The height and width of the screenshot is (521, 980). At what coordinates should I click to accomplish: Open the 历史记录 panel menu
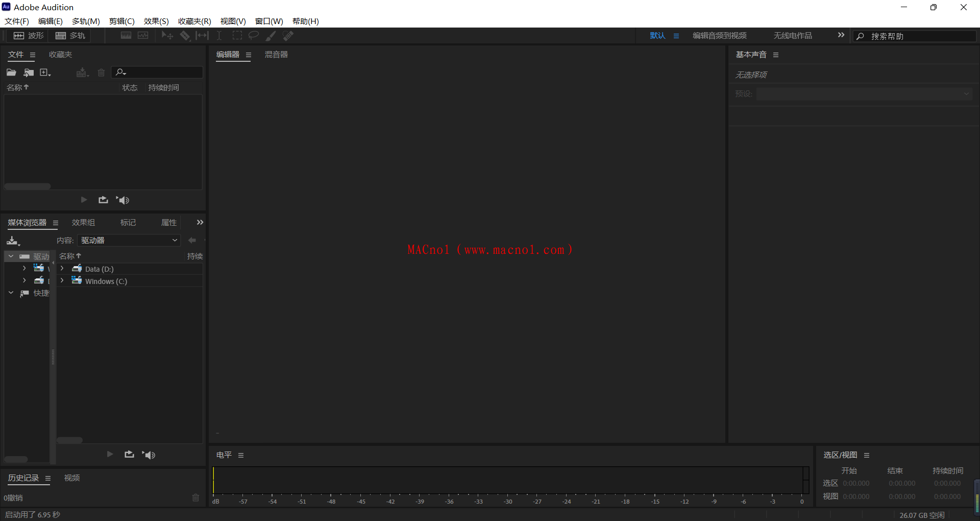(48, 478)
